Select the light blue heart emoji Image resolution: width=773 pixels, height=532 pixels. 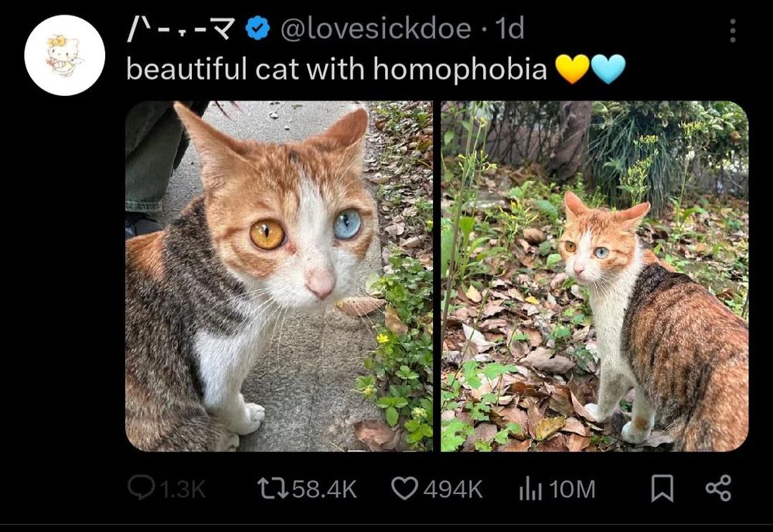[608, 69]
